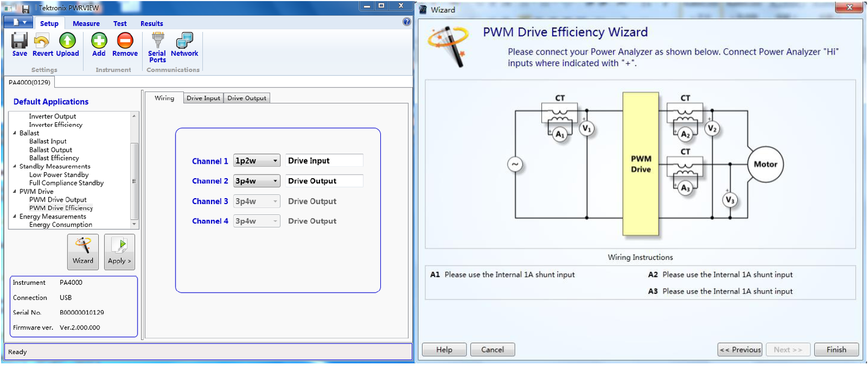Switch to the Test ribbon tab

coord(120,23)
